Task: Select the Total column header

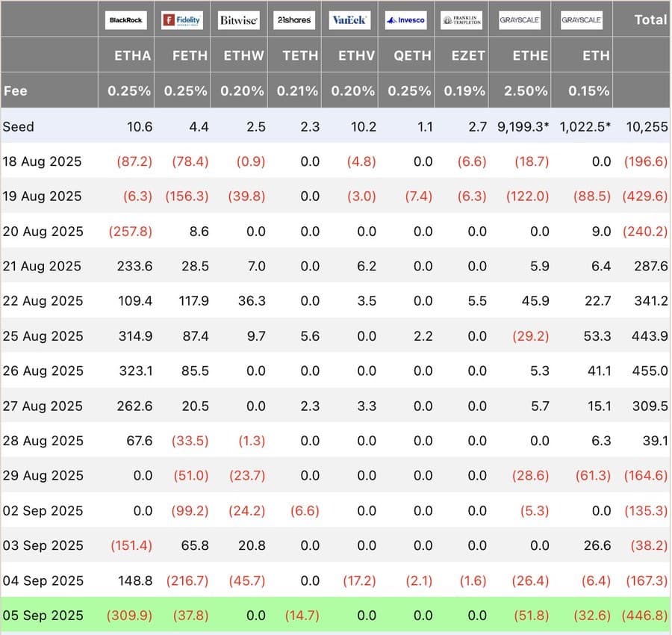Action: click(650, 19)
